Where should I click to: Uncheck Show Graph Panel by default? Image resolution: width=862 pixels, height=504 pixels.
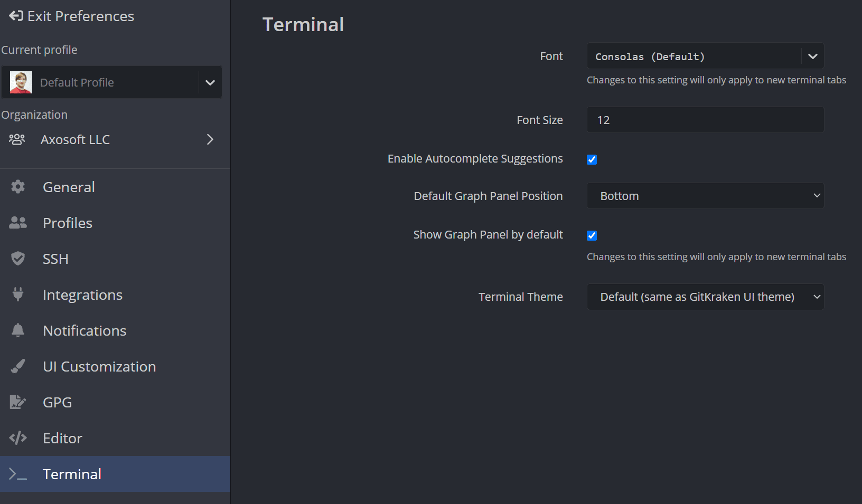point(592,235)
